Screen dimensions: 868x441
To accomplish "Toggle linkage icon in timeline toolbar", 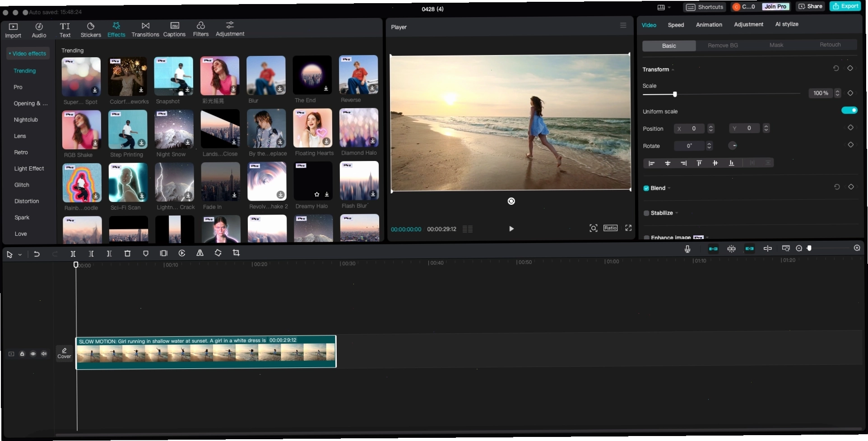I will pyautogui.click(x=749, y=248).
